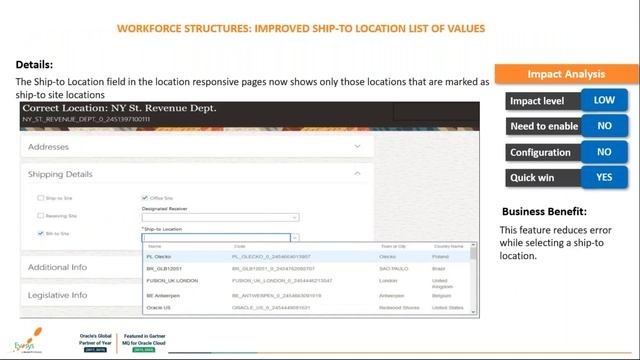Uncheck the Bill-to Site checkbox
This screenshot has height=360, width=640.
pos(40,233)
